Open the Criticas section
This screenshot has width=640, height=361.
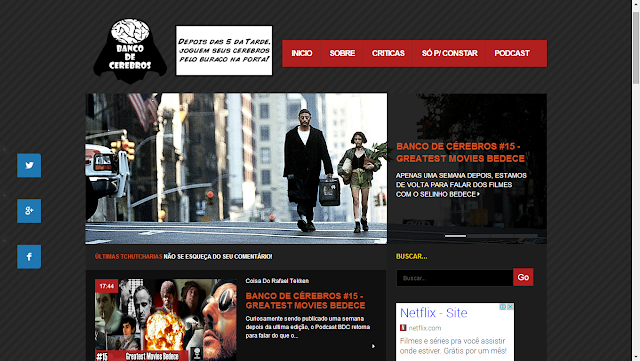[x=388, y=53]
